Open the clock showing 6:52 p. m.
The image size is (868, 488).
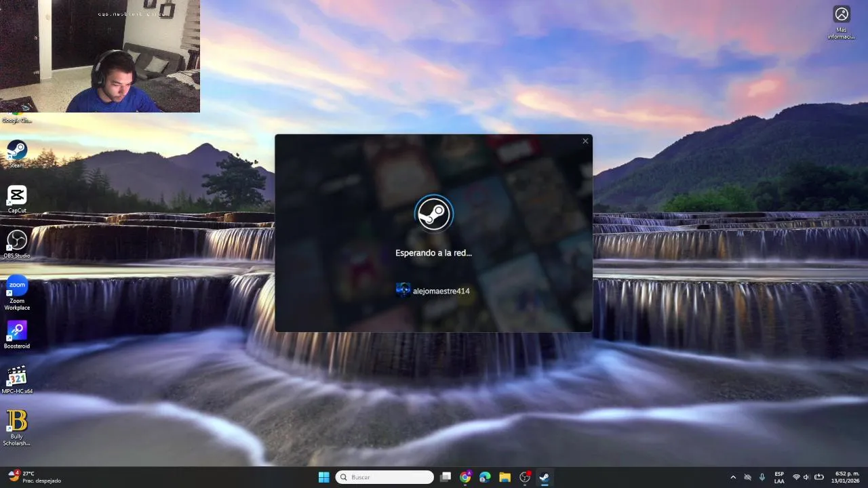pos(846,477)
